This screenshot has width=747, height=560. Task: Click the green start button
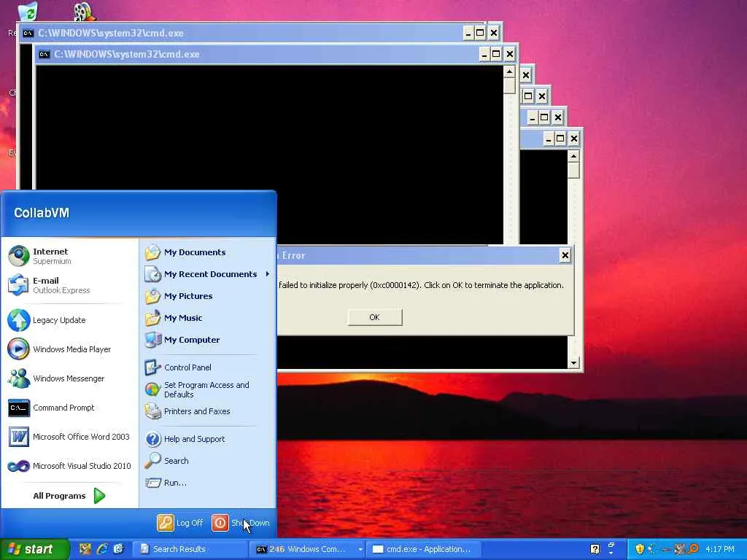(34, 549)
